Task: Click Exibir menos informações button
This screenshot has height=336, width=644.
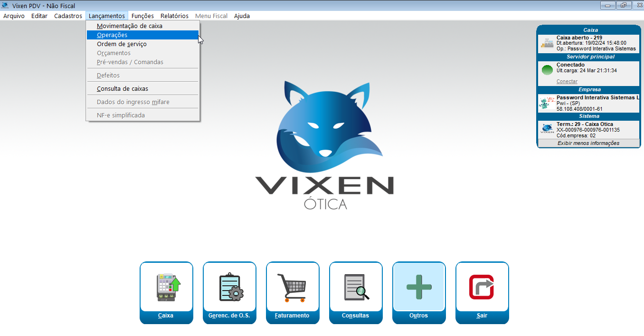Action: [x=588, y=143]
